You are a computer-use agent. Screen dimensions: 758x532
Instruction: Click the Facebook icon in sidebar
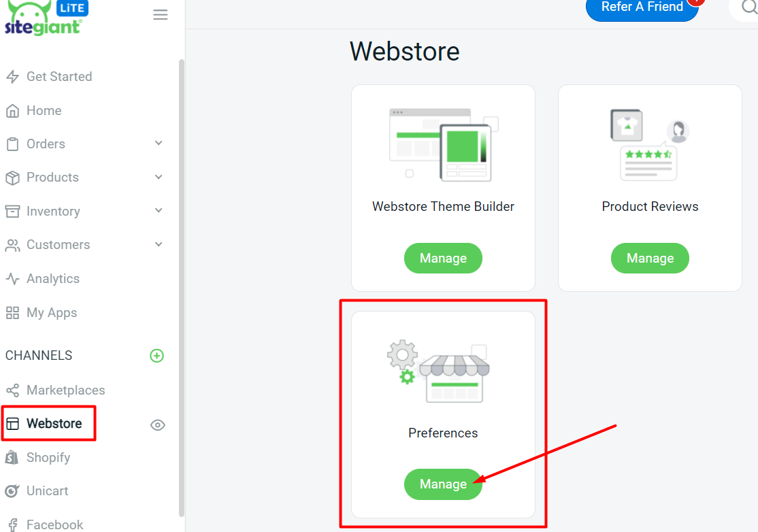pyautogui.click(x=12, y=525)
